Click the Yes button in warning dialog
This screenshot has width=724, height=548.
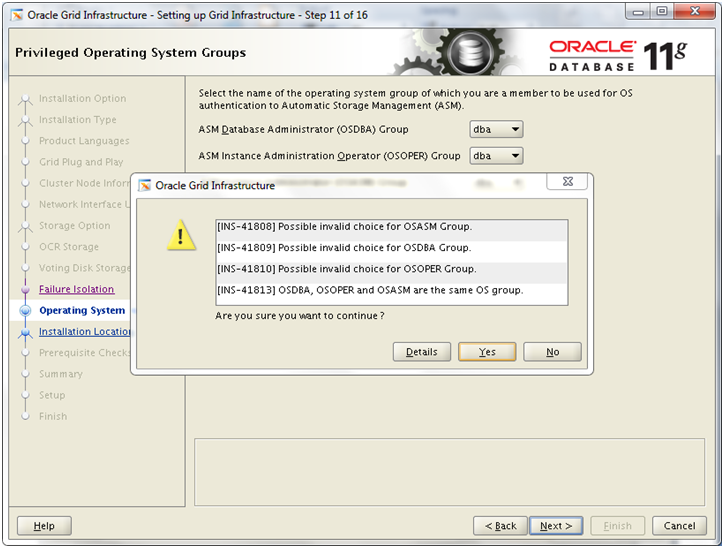click(487, 352)
